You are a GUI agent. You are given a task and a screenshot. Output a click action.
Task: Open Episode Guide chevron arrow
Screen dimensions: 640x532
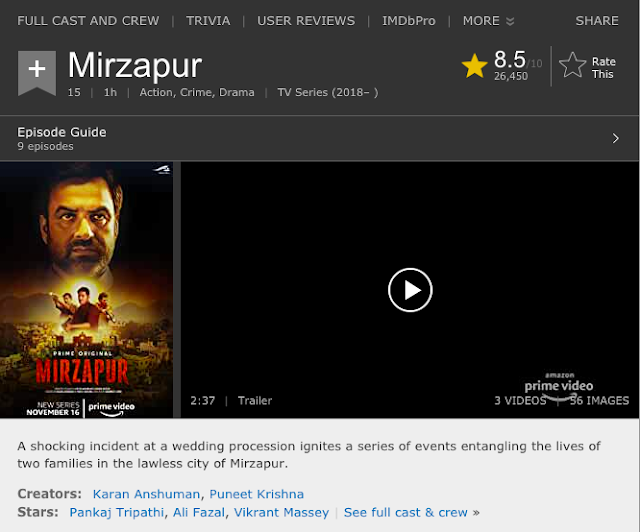pyautogui.click(x=616, y=138)
